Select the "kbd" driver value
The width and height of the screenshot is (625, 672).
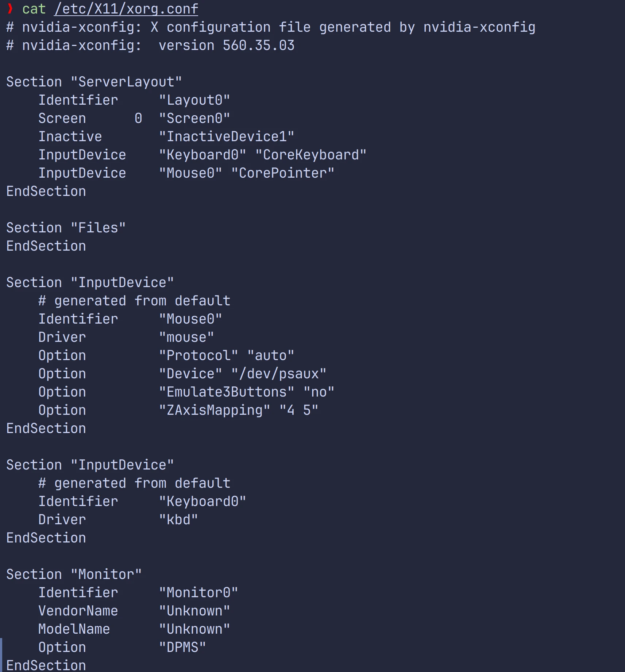tap(178, 520)
